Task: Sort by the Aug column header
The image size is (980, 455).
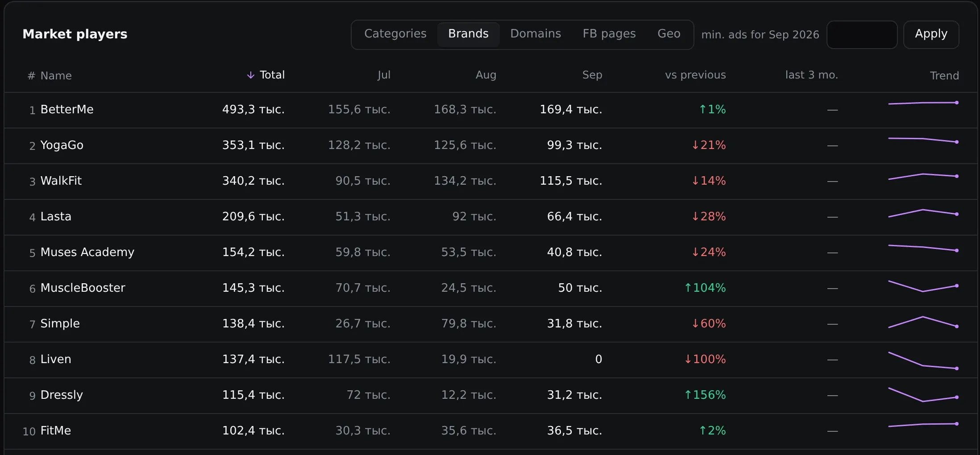Action: tap(486, 75)
